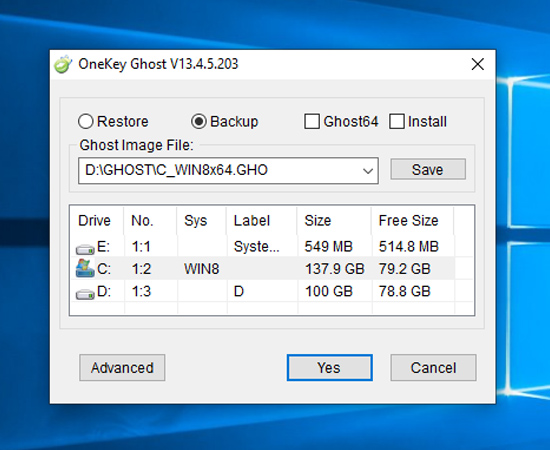Click the D: drive letter text

(x=104, y=291)
